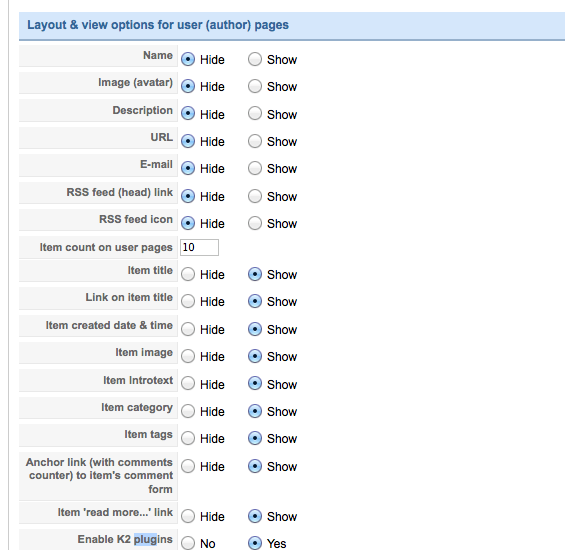The height and width of the screenshot is (555, 565).
Task: Enable Show for E-mail
Action: [255, 168]
